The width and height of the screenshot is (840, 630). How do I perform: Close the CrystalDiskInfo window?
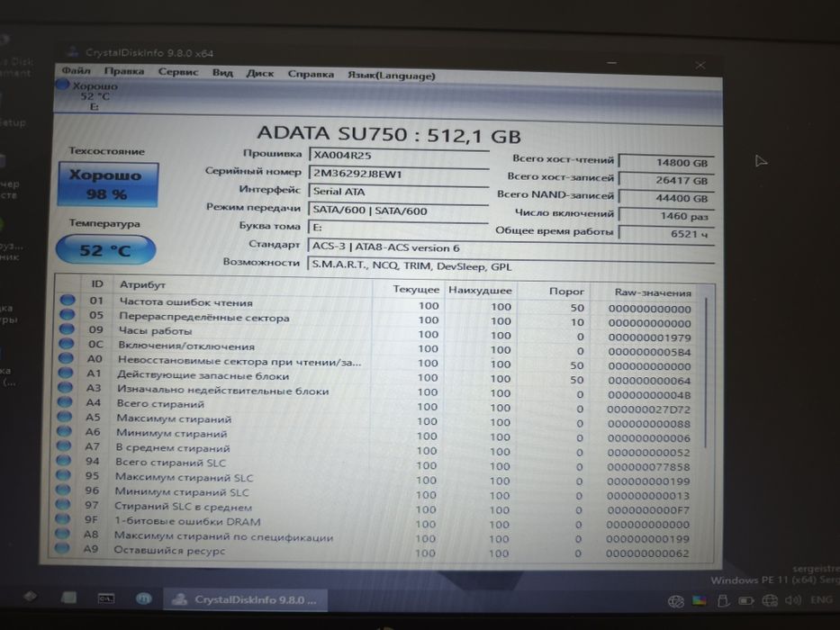[700, 65]
